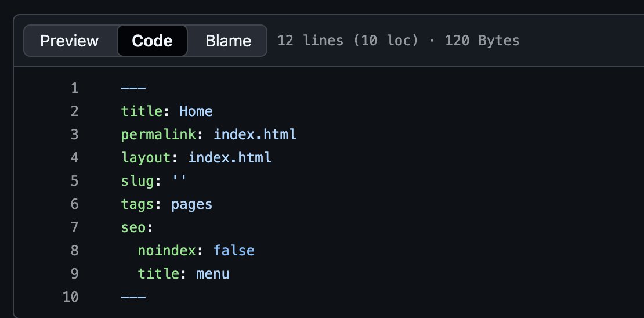The height and width of the screenshot is (318, 644).
Task: Switch to the Preview tab
Action: pos(70,41)
